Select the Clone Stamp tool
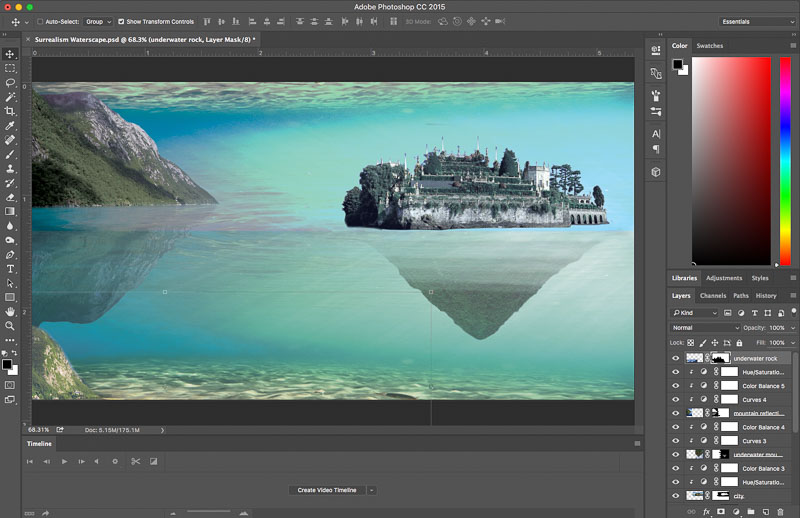 (10, 168)
